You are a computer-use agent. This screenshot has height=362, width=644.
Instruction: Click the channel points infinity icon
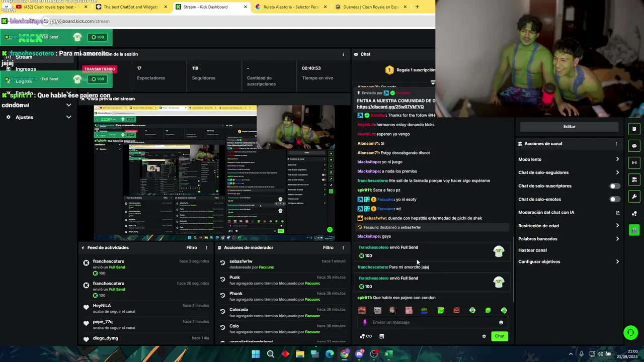click(x=366, y=336)
